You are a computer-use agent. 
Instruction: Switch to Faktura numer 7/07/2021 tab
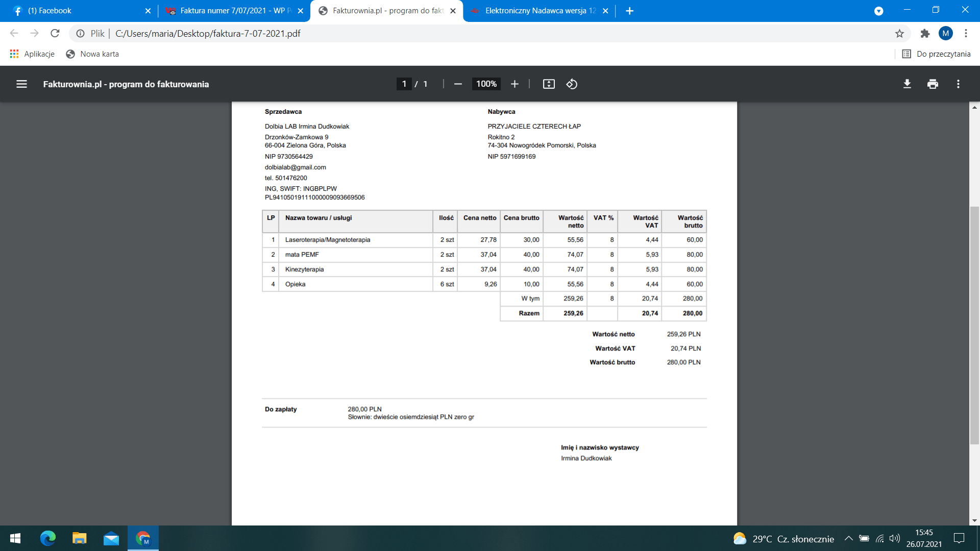click(x=234, y=11)
